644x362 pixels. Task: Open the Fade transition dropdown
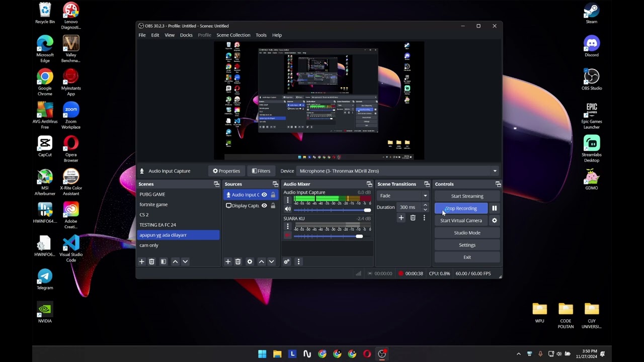pos(404,196)
